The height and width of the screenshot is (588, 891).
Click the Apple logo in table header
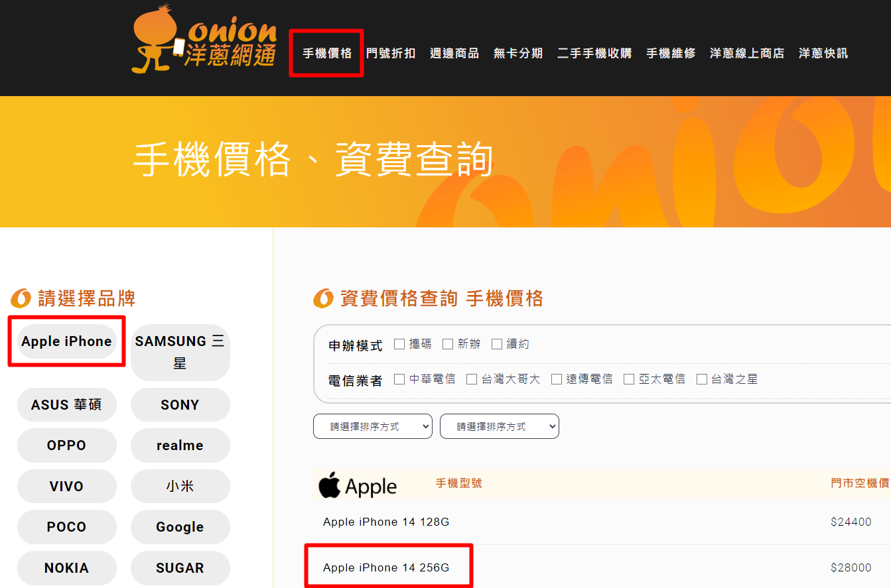point(358,487)
